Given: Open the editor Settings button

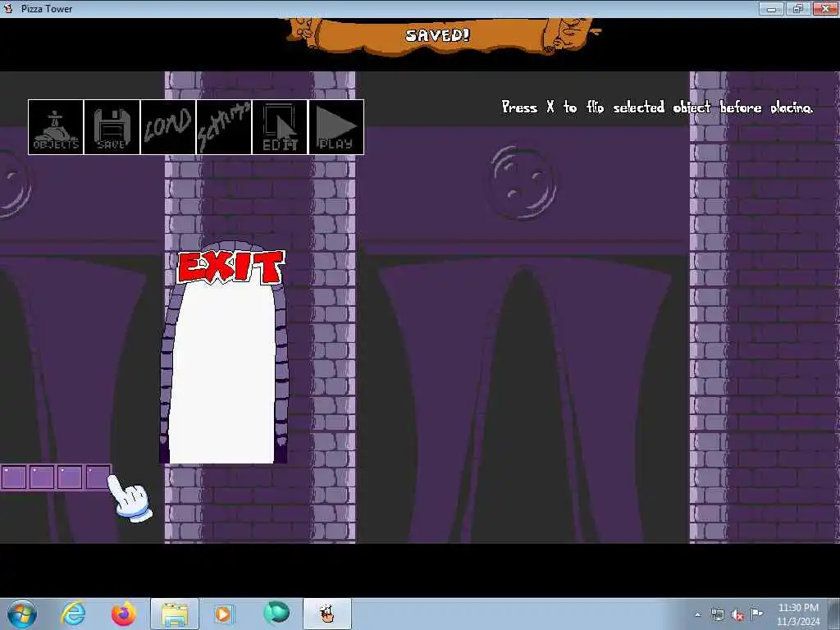Looking at the screenshot, I should tap(224, 127).
